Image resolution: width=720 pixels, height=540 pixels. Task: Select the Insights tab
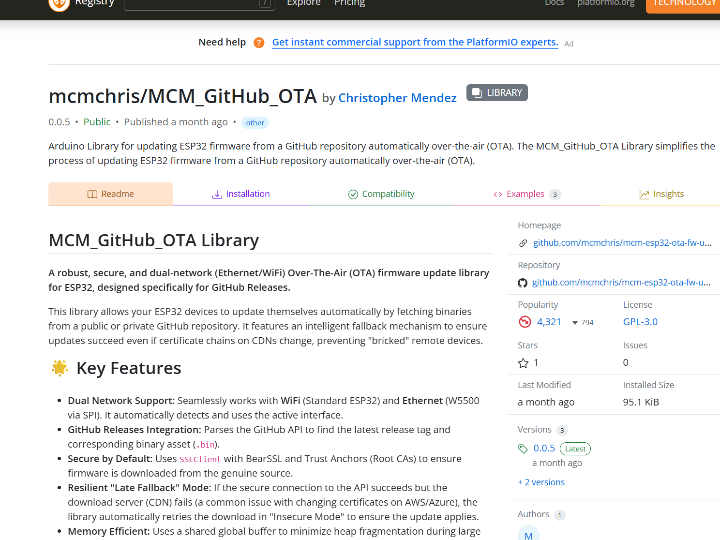[x=662, y=194]
